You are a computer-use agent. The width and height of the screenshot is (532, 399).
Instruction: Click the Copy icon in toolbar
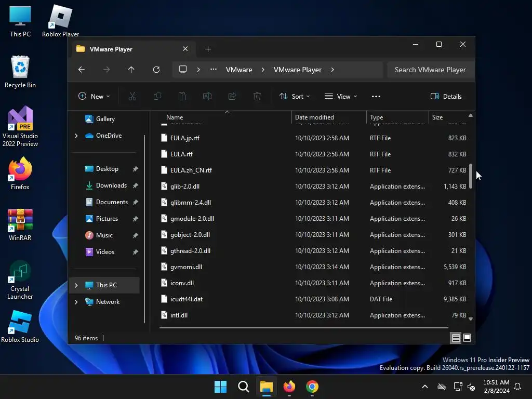[157, 96]
